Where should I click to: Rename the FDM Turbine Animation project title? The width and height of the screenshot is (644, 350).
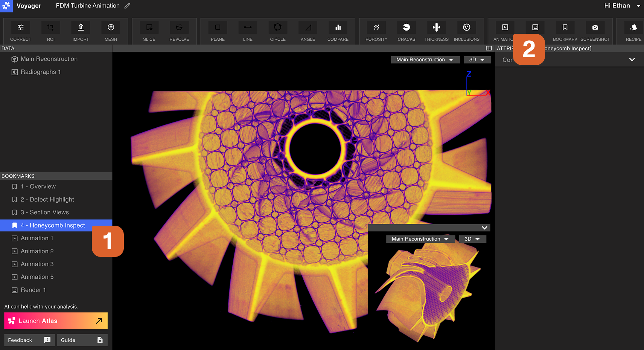[x=127, y=6]
